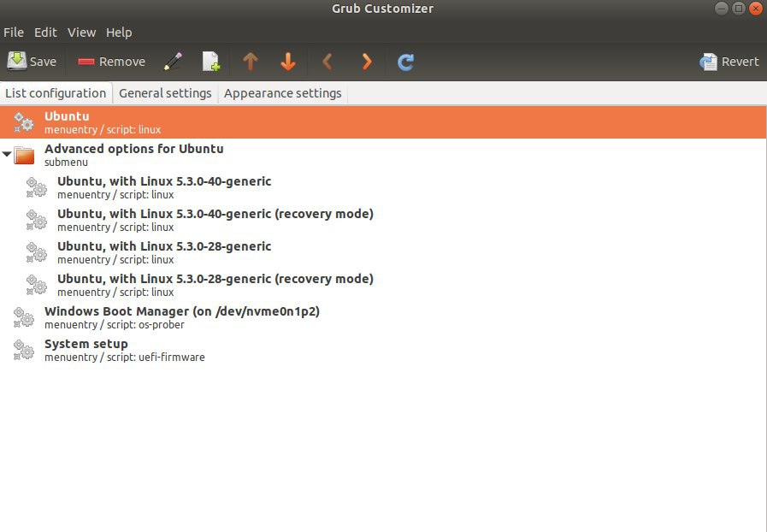Switch to General settings tab
767x532 pixels.
[x=165, y=93]
